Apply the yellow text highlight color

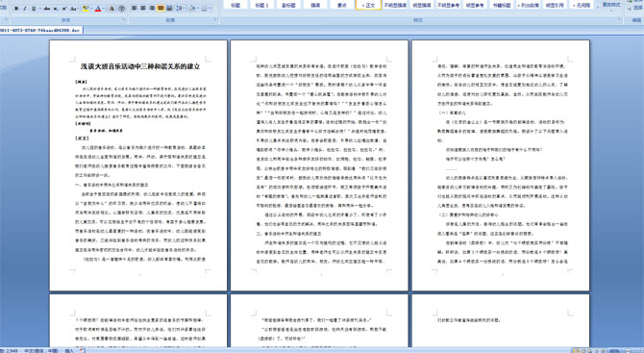(86, 9)
